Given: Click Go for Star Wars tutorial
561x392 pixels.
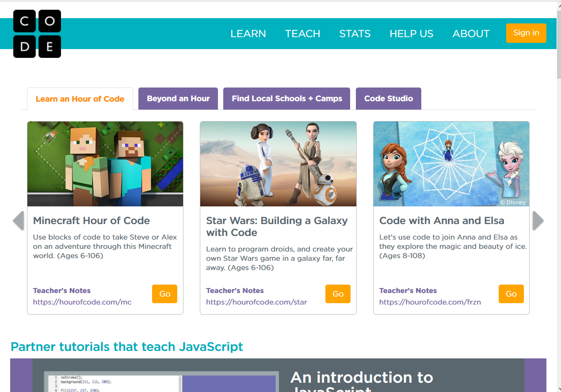Looking at the screenshot, I should click(x=338, y=293).
